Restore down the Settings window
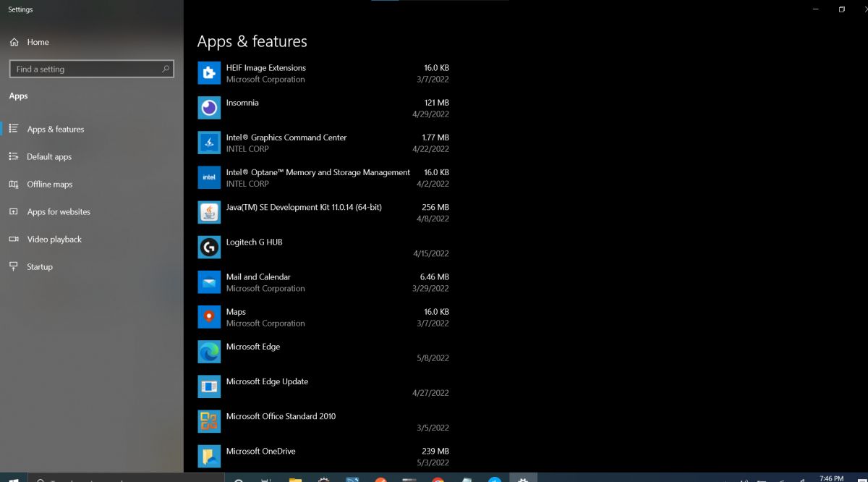The image size is (868, 482). pyautogui.click(x=842, y=9)
